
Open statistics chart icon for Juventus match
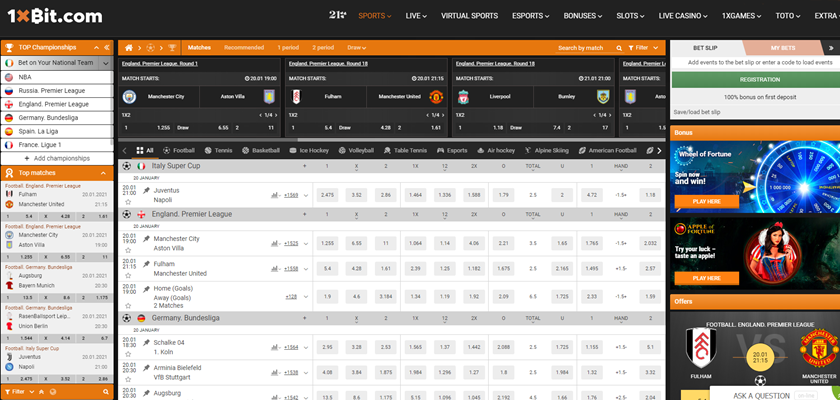coord(275,195)
